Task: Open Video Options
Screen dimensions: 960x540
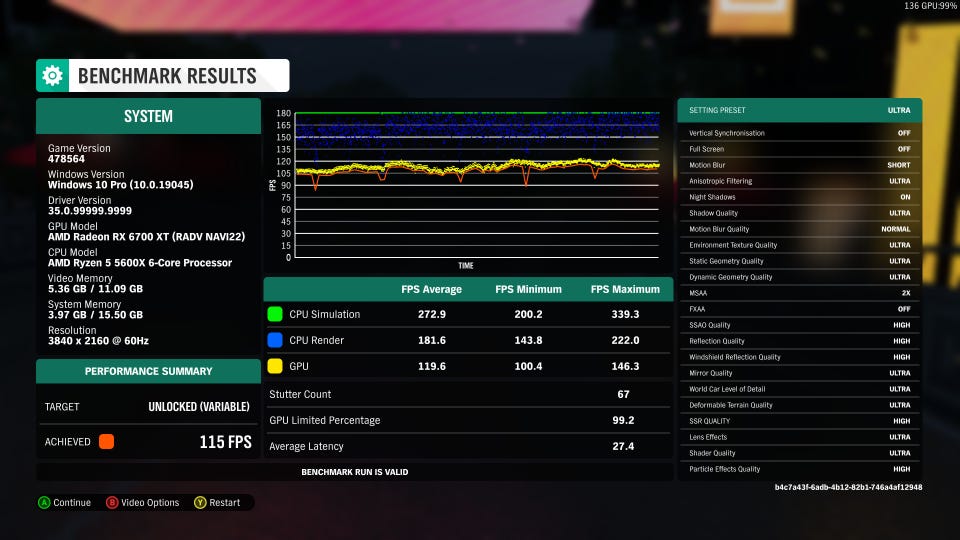Action: coord(150,503)
